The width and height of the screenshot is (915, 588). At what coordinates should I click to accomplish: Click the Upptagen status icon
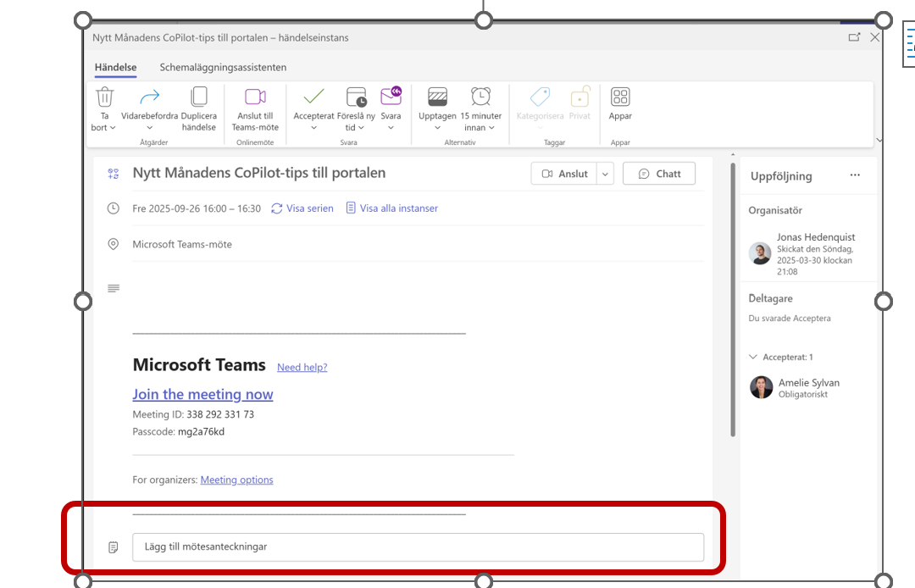438,97
